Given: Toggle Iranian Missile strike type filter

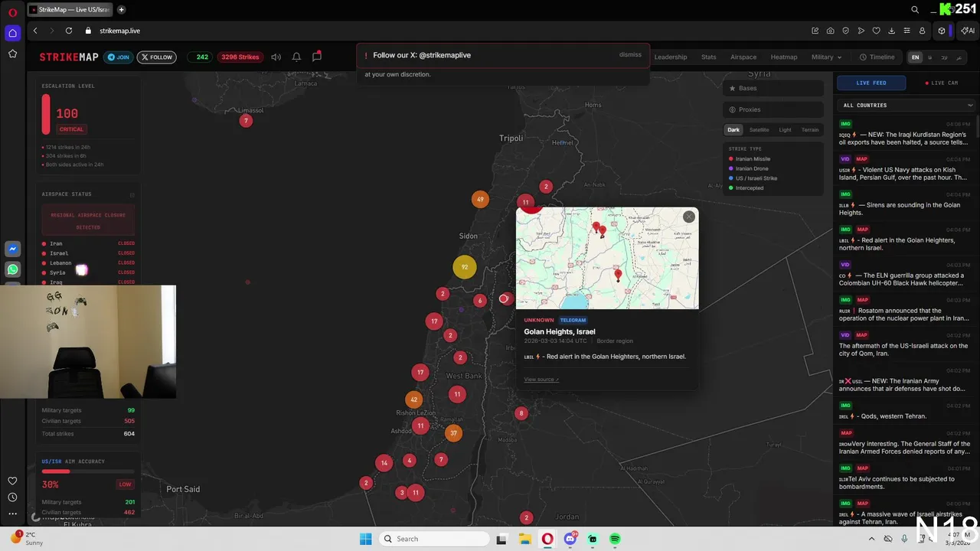Looking at the screenshot, I should (750, 159).
